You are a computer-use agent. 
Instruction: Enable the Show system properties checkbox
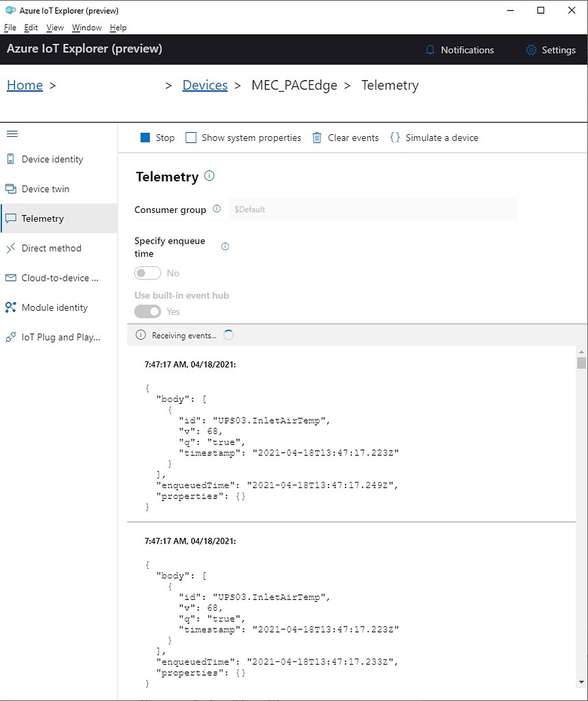[x=190, y=138]
